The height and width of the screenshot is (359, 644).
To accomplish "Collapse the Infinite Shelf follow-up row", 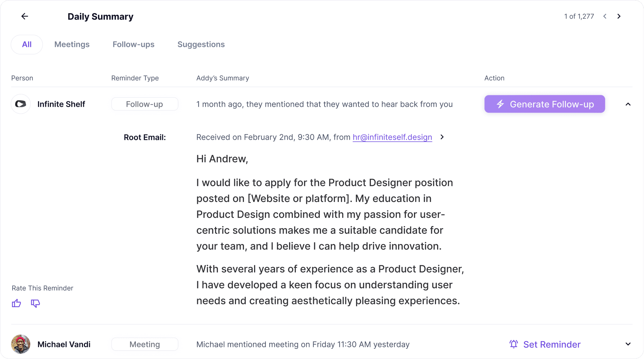I will (x=628, y=104).
